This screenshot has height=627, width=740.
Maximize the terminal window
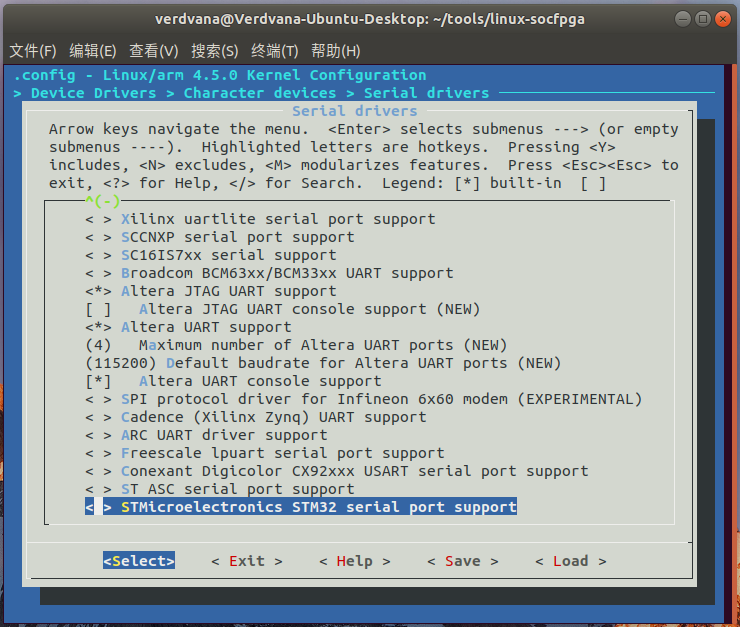[703, 19]
